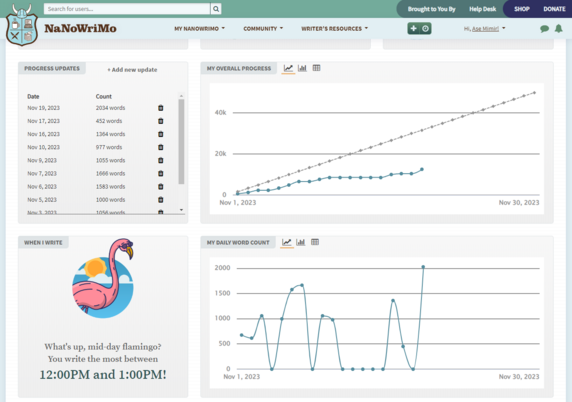Click the 2034 words entry
The image size is (572, 402).
point(110,108)
